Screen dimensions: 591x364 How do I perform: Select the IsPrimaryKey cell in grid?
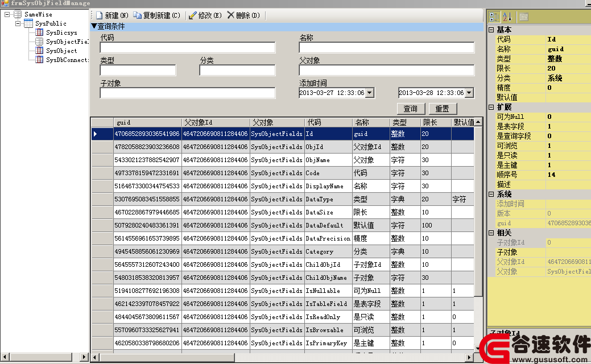point(328,343)
